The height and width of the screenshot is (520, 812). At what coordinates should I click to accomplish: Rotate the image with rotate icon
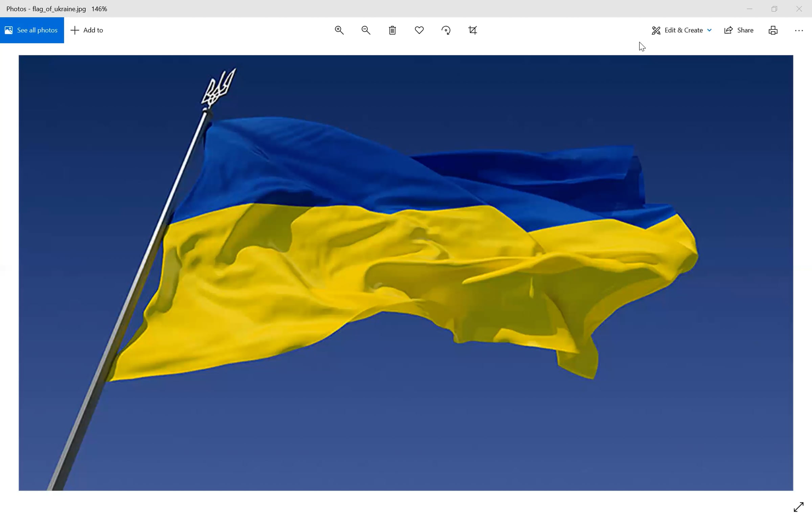pyautogui.click(x=446, y=30)
